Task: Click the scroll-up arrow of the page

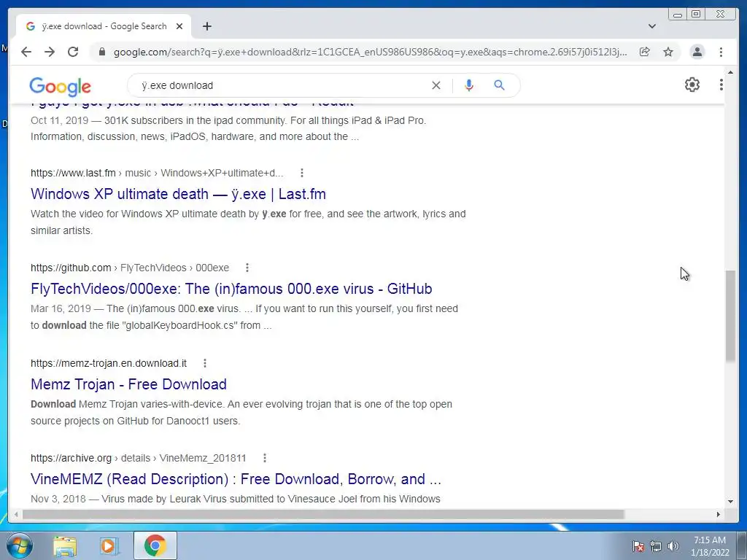Action: [730, 72]
